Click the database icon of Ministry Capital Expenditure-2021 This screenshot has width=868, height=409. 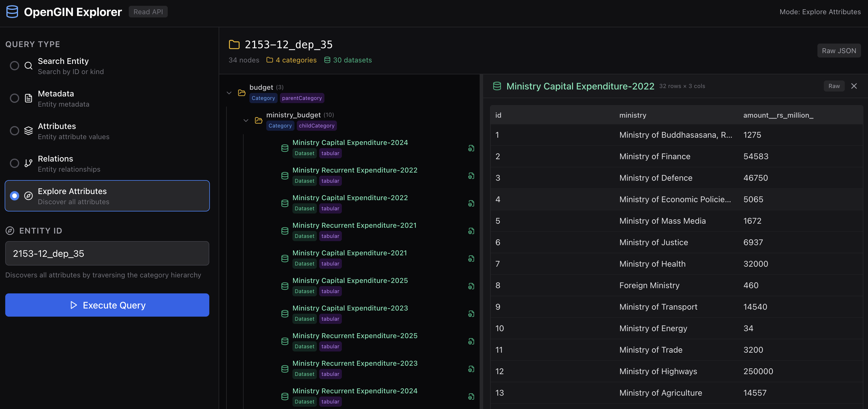coord(285,259)
